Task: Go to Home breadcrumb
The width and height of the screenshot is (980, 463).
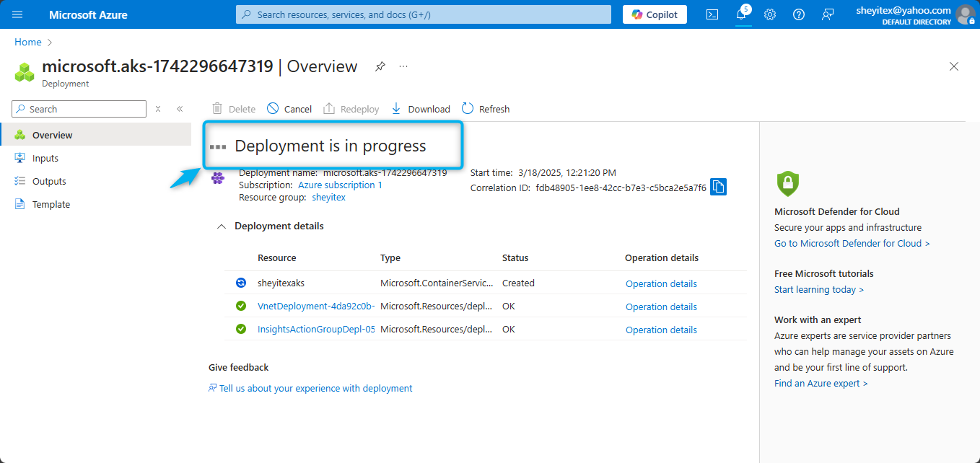Action: (28, 42)
